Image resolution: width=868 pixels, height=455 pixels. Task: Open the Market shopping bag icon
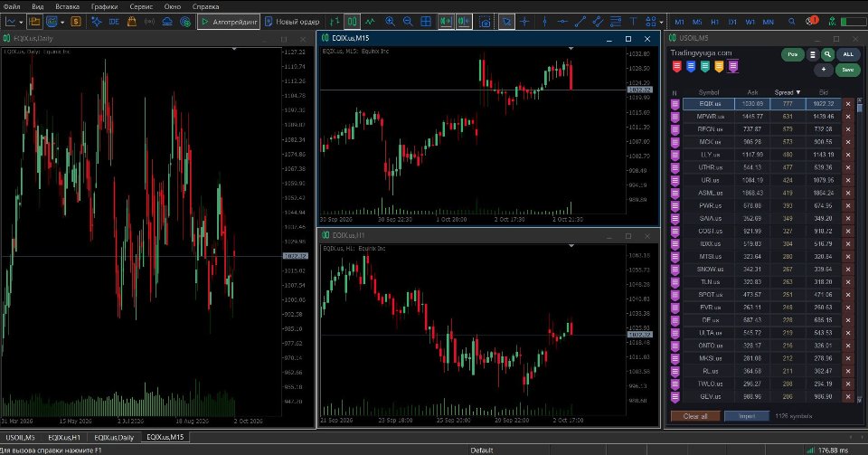[x=132, y=22]
